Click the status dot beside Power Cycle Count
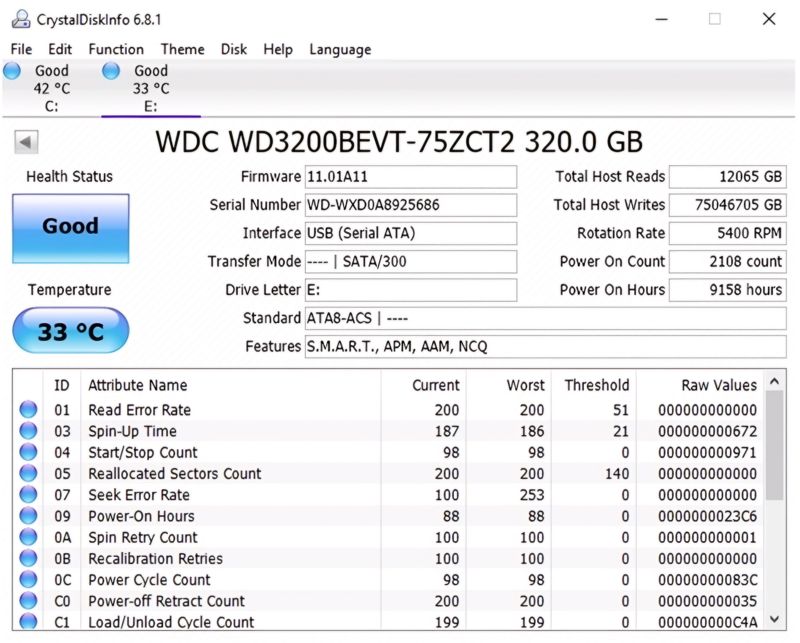Screen dimensions: 800x643 30,580
